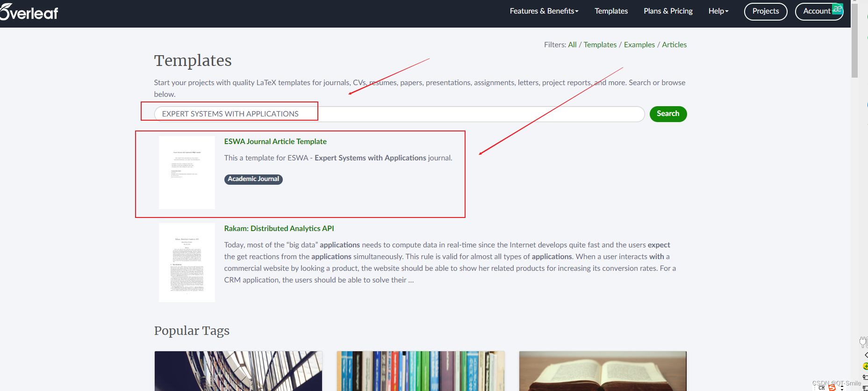
Task: Select the Academic Journal tag
Action: click(253, 179)
